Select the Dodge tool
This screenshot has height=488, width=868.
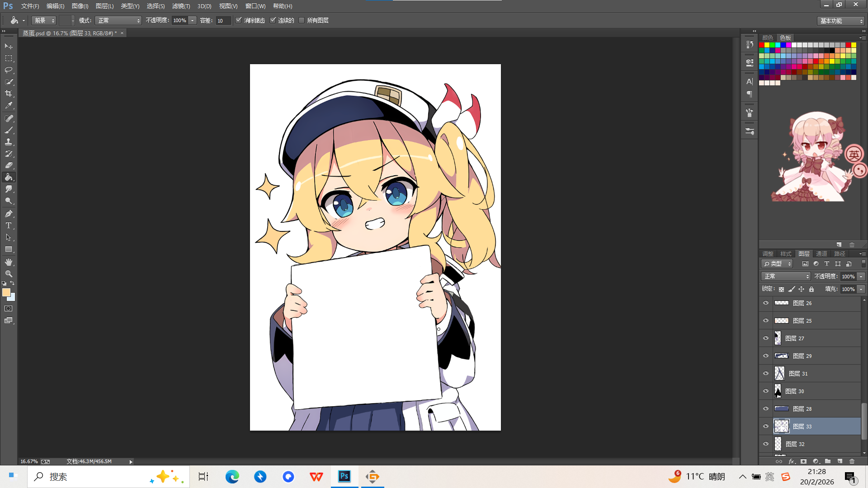click(x=9, y=201)
